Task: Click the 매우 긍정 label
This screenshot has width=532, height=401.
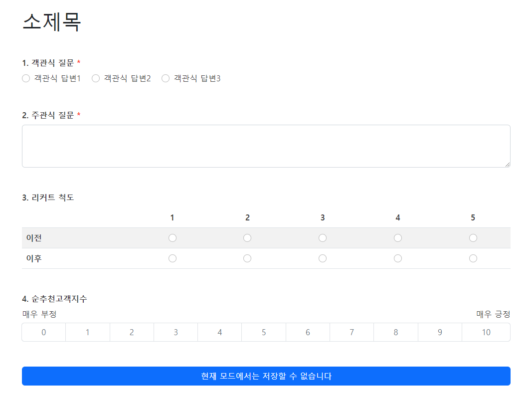Action: (x=493, y=314)
